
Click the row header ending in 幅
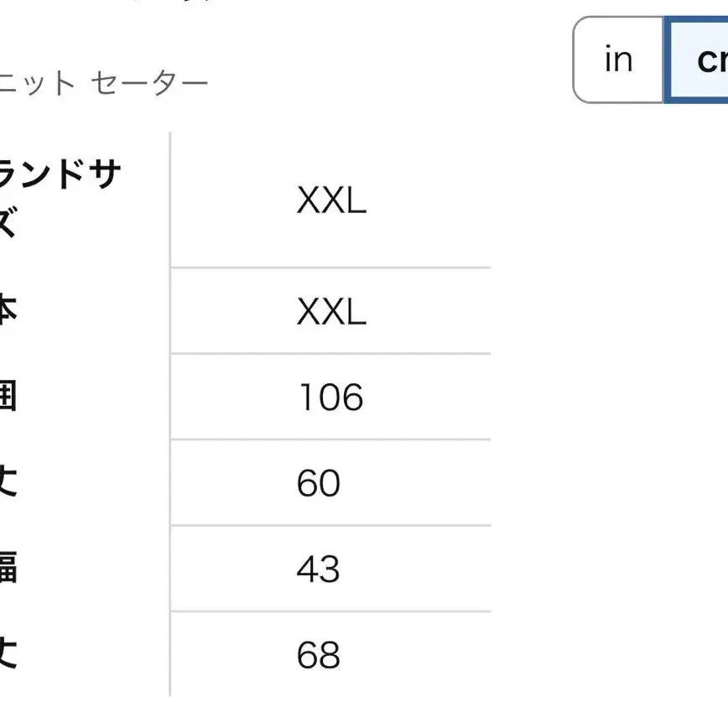pos(8,567)
